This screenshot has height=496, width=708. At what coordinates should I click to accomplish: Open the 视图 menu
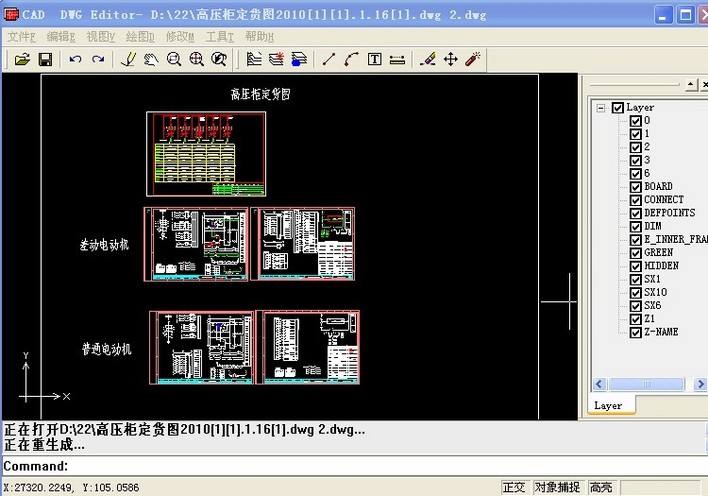101,37
